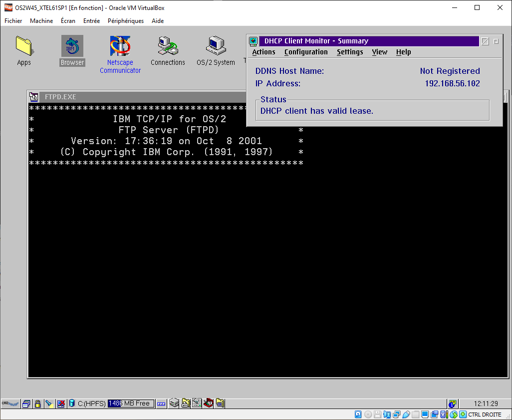This screenshot has height=420, width=512.
Task: Open the Actions menu in DHCP Monitor
Action: click(x=263, y=52)
